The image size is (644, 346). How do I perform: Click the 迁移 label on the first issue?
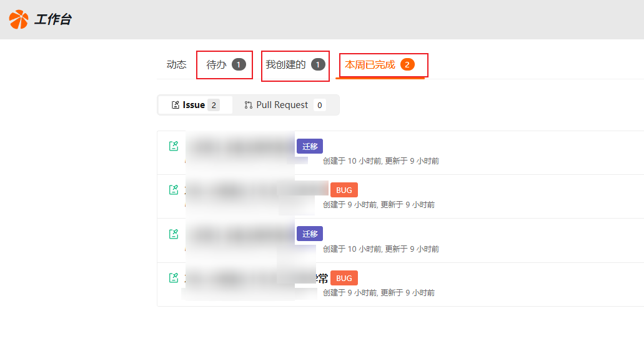pyautogui.click(x=310, y=146)
